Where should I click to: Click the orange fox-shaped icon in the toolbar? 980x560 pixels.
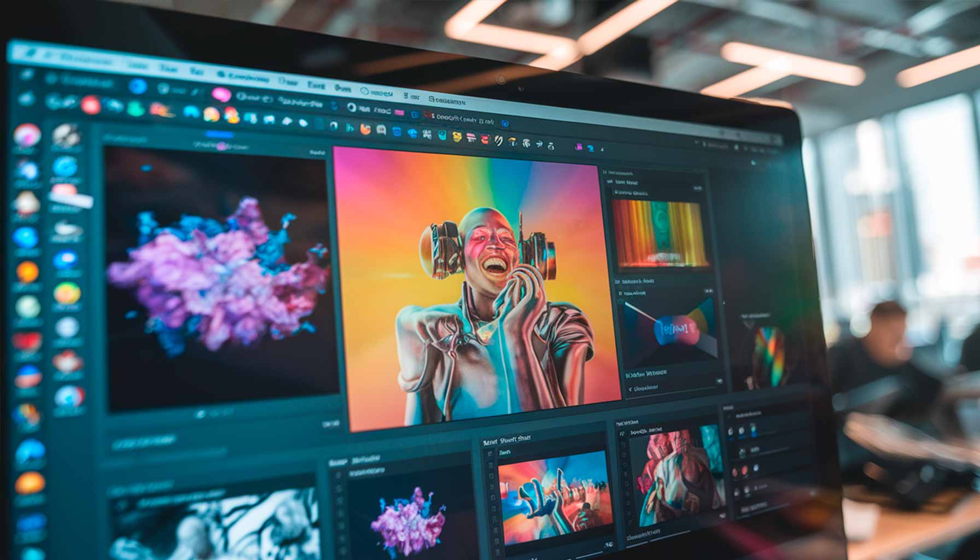[x=365, y=130]
